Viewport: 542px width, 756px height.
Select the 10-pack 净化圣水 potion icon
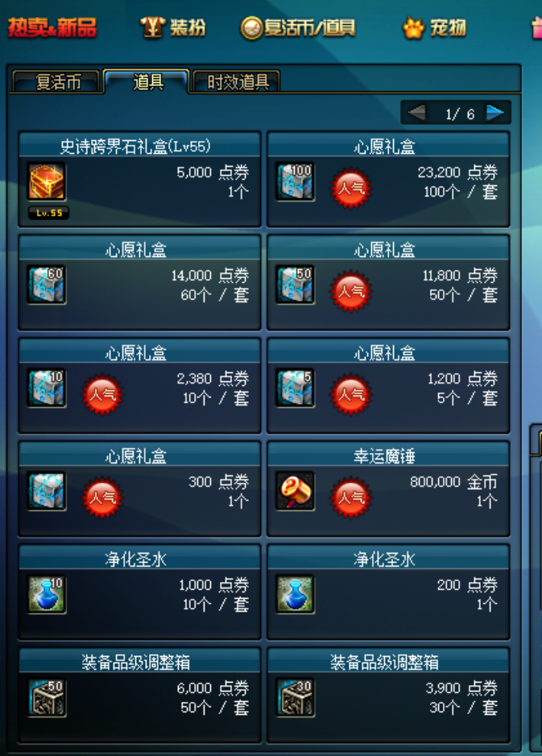pyautogui.click(x=46, y=595)
